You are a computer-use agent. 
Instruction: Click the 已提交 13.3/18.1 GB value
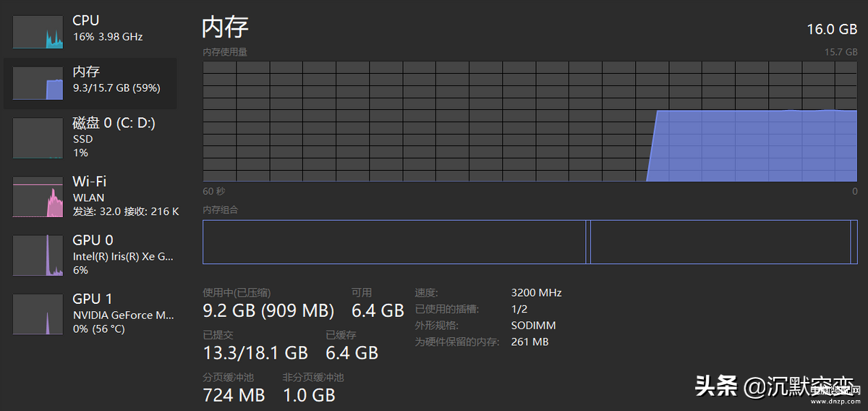tap(255, 353)
